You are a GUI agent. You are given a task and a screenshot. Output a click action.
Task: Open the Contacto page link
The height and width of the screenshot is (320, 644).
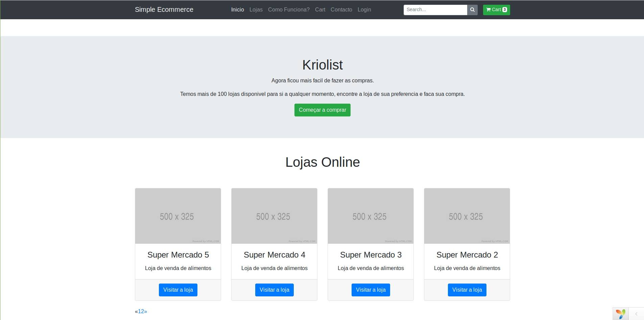click(341, 10)
